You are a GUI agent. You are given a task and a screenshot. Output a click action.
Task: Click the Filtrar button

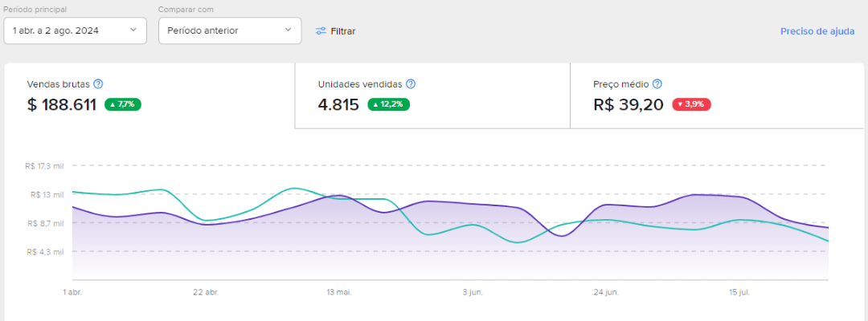click(335, 31)
